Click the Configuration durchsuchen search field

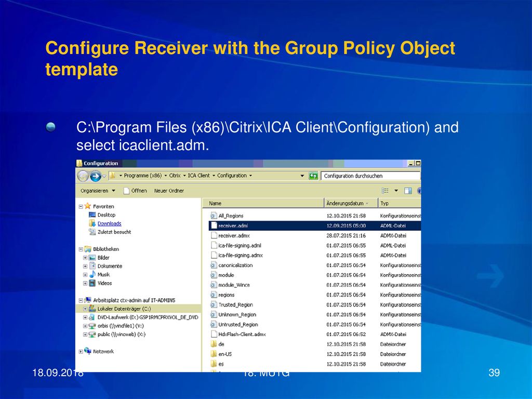(x=370, y=176)
